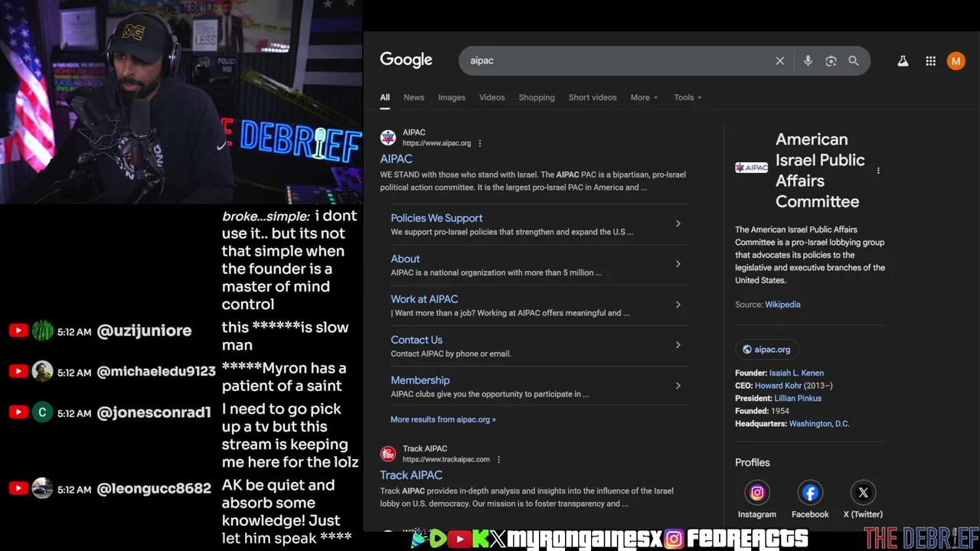Open the Google account avatar M
980x551 pixels.
click(955, 61)
